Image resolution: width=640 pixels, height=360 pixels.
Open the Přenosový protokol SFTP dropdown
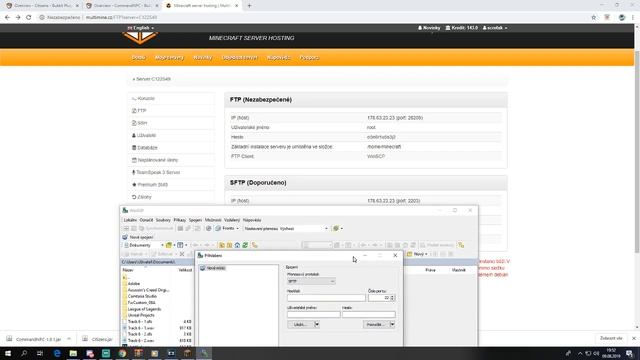(x=311, y=281)
